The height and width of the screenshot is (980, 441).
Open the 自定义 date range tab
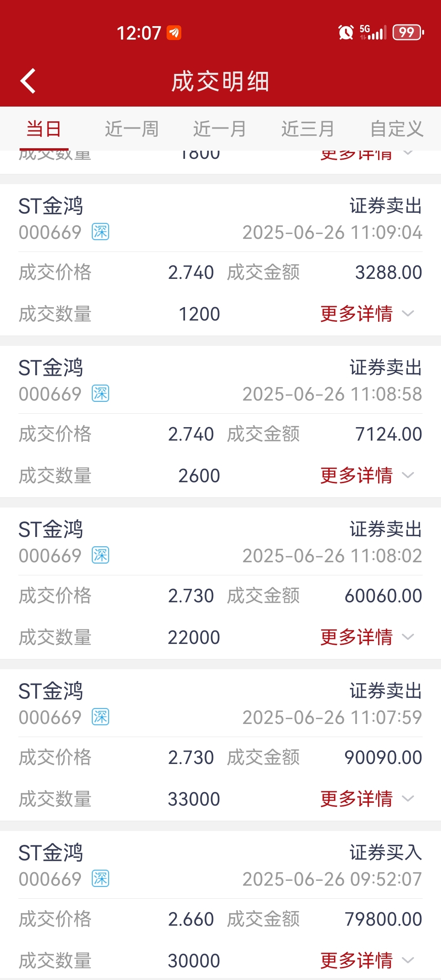[x=397, y=129]
